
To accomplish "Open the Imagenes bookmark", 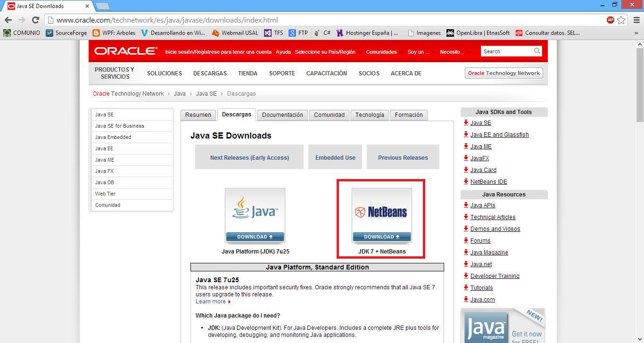I will pos(424,33).
